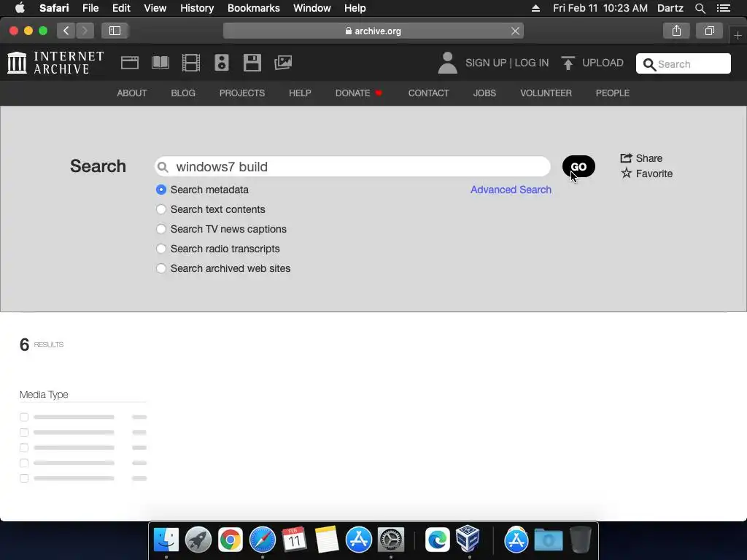Open the Web (Wayback) media icon

coord(130,63)
